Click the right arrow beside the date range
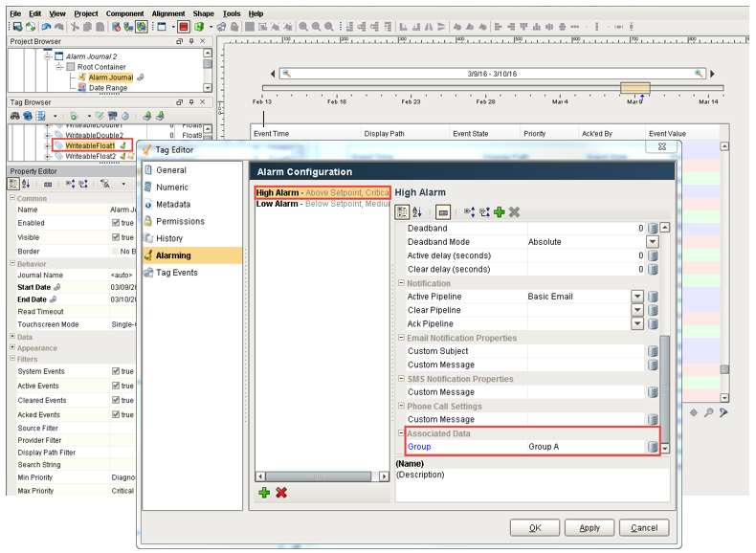The width and height of the screenshot is (756, 553). click(x=712, y=74)
